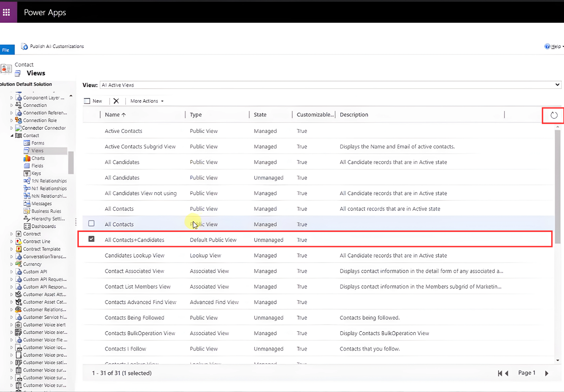Open the Help icon

click(547, 46)
